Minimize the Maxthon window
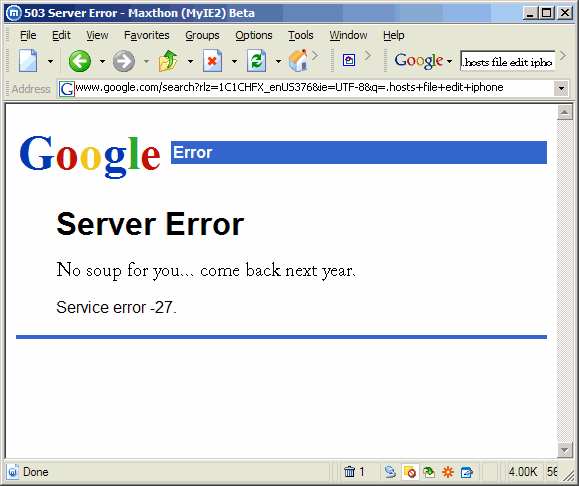The height and width of the screenshot is (486, 579). click(x=530, y=13)
